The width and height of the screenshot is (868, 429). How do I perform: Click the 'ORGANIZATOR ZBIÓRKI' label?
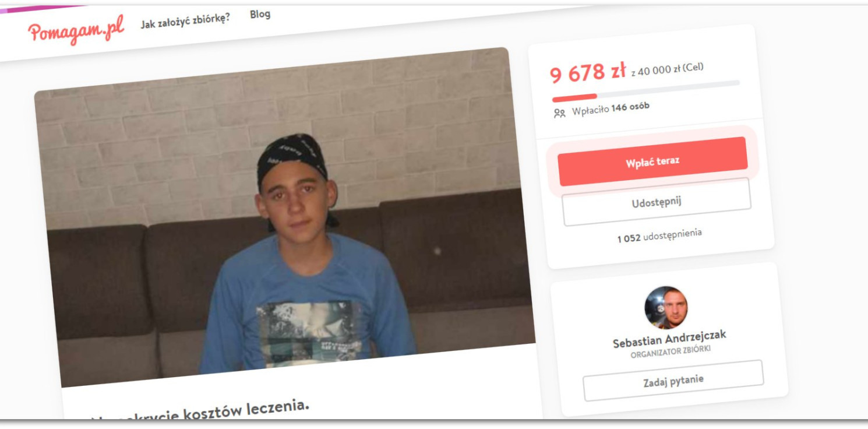(x=671, y=351)
